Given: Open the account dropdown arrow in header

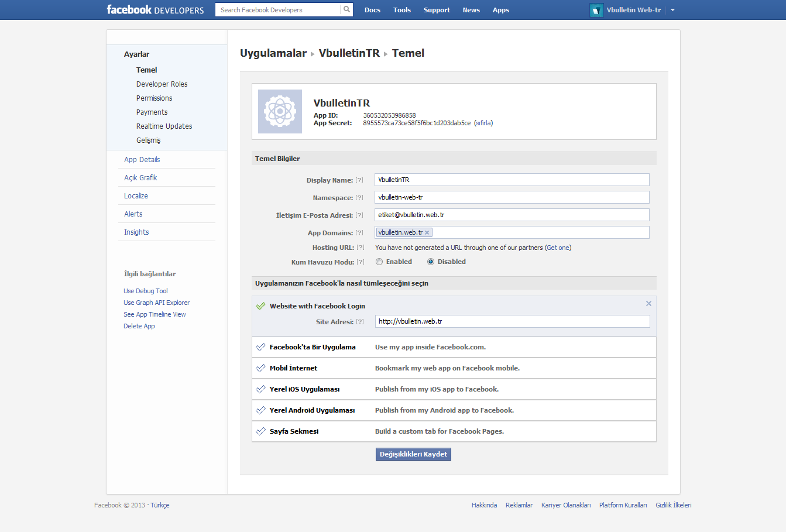Looking at the screenshot, I should [x=672, y=10].
